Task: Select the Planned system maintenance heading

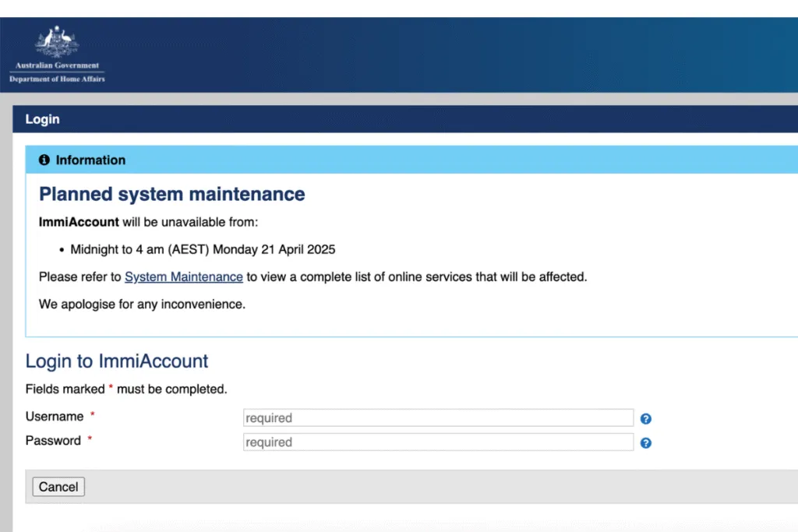Action: point(172,194)
